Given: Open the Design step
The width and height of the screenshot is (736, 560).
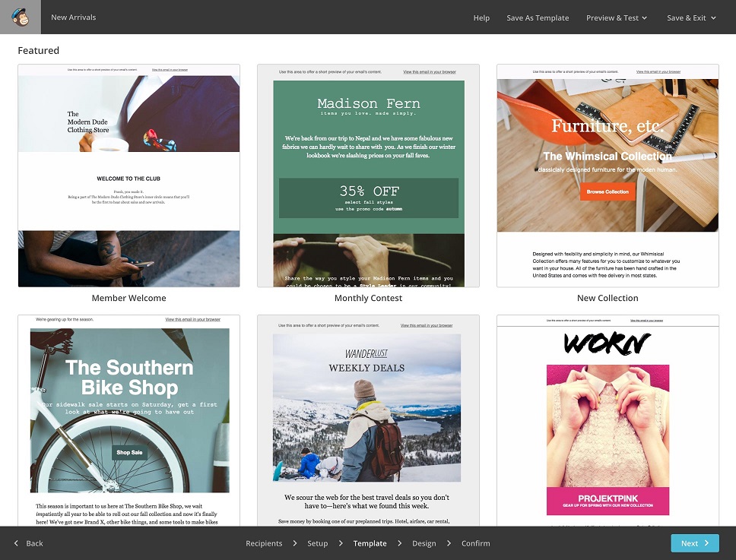Looking at the screenshot, I should pos(424,543).
